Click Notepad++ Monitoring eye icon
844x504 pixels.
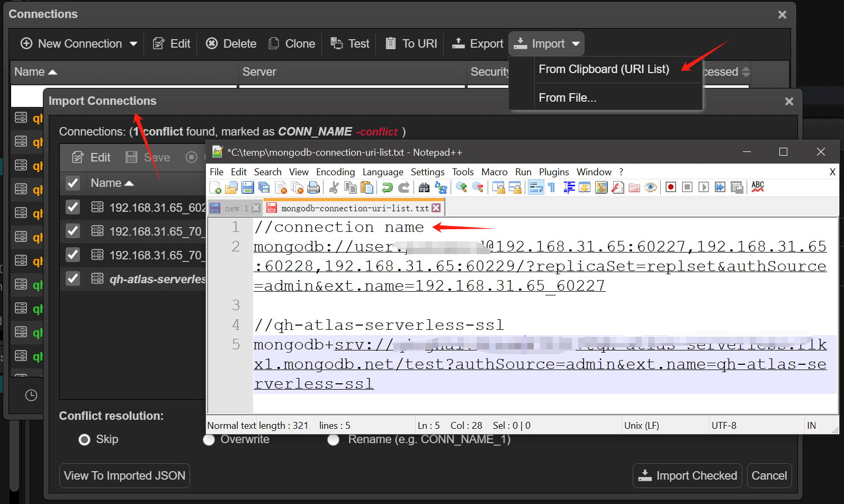coord(651,187)
